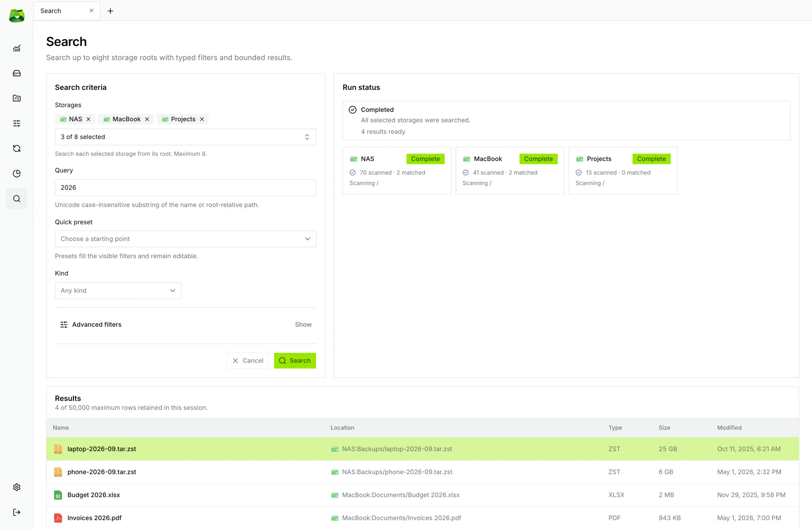This screenshot has height=529, width=812.
Task: Close the Search tab
Action: point(91,10)
